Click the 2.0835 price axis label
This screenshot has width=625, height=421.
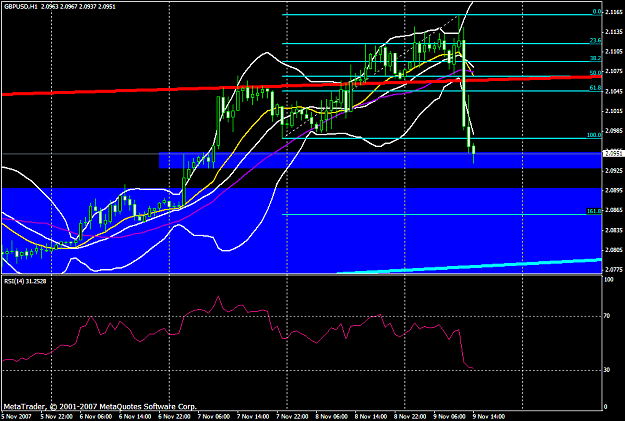click(x=613, y=230)
